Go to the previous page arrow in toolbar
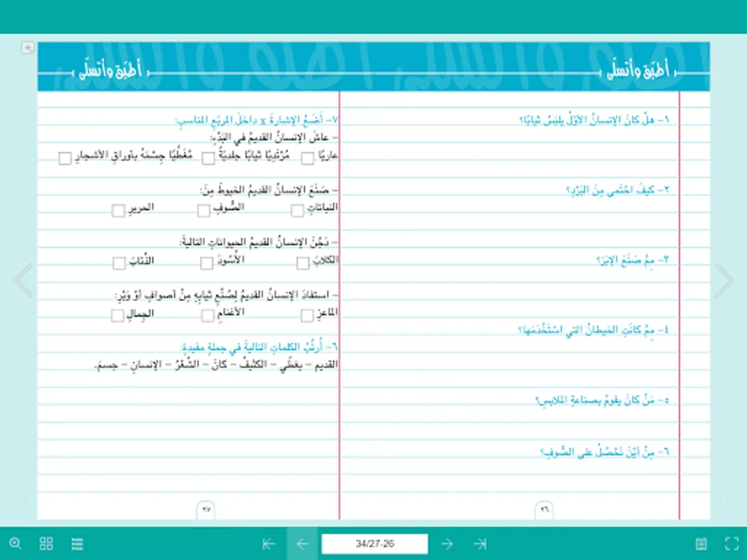Screen dimensions: 747x560 [303, 544]
